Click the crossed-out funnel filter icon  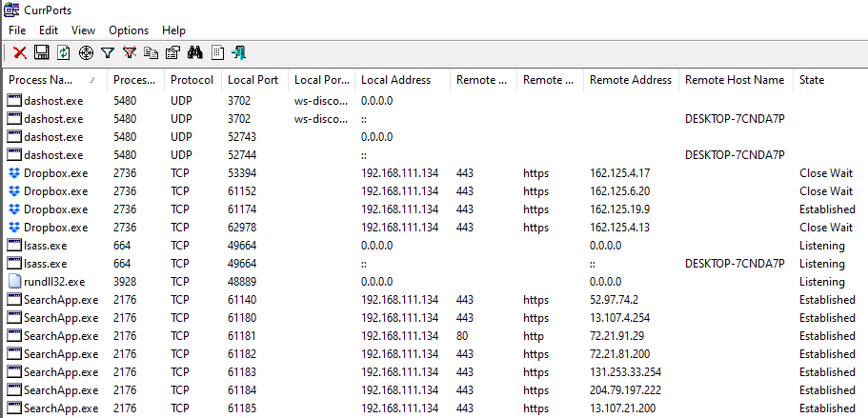(130, 52)
